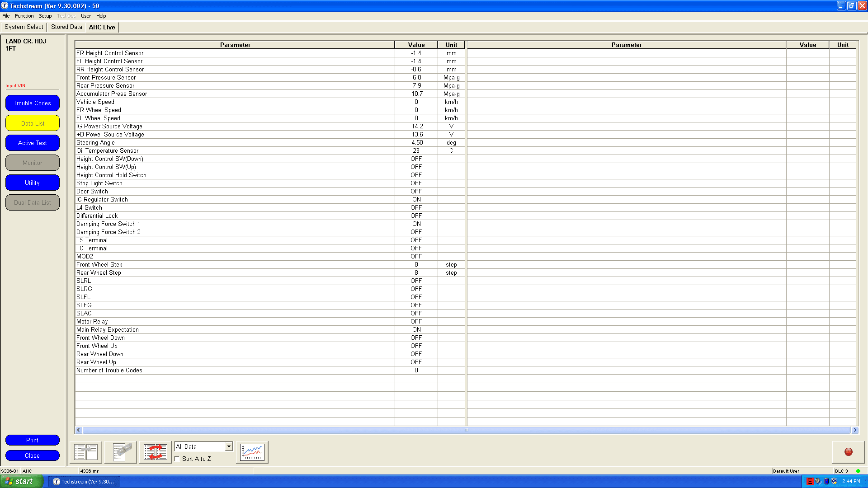Select the Vehicle Speed row
Image resolution: width=868 pixels, height=488 pixels.
coord(270,102)
